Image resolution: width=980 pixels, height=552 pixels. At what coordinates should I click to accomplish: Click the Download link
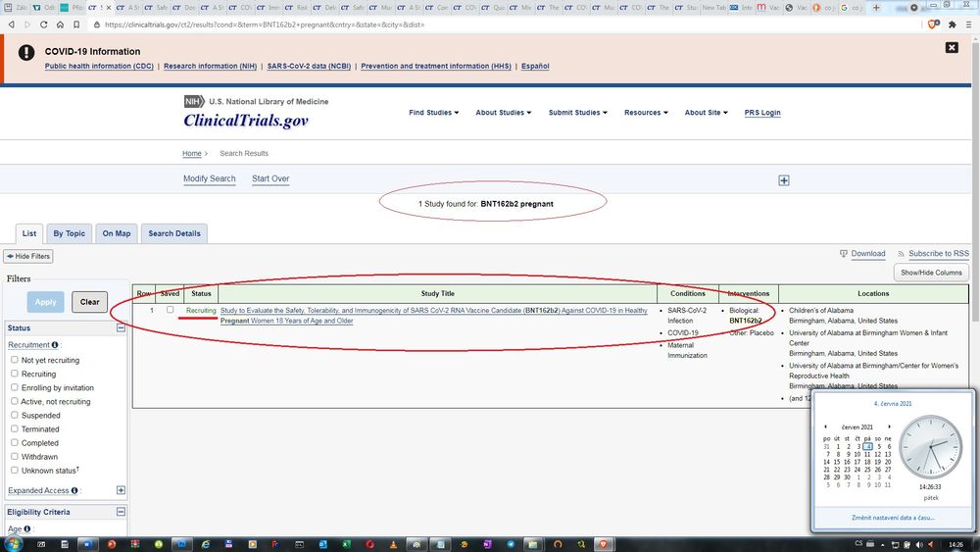(x=867, y=254)
